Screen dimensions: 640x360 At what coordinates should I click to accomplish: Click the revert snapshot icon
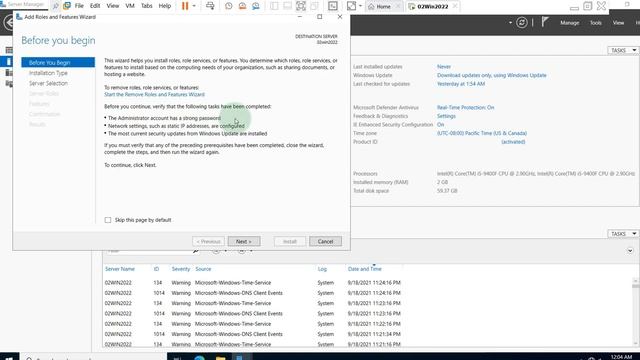[242, 6]
